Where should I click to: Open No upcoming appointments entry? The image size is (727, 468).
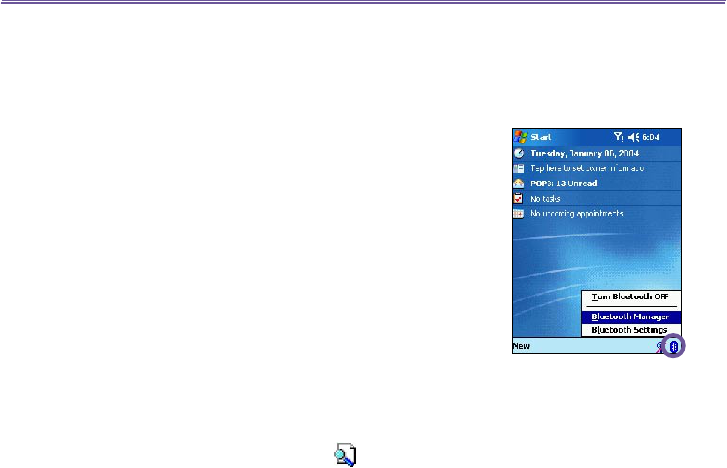click(x=577, y=213)
